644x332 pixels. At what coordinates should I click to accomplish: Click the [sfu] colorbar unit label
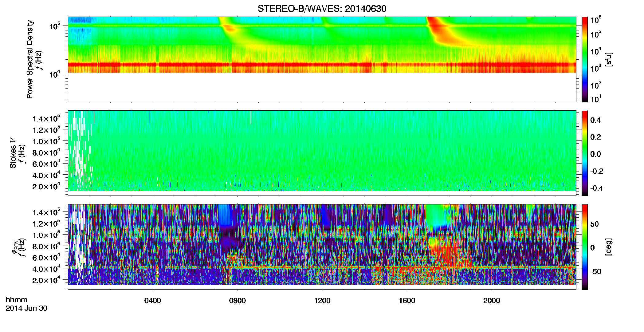click(609, 59)
